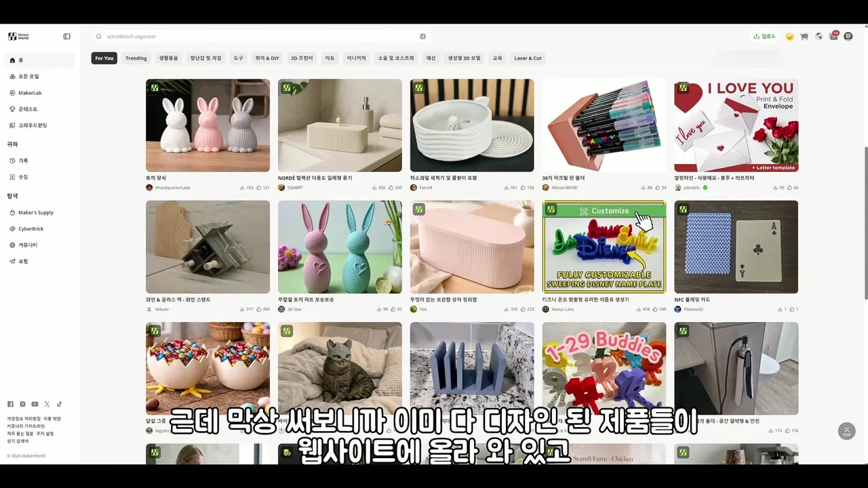Screen dimensions: 868x488
Task: Open the cat wearing mask thumbnail
Action: [340, 368]
